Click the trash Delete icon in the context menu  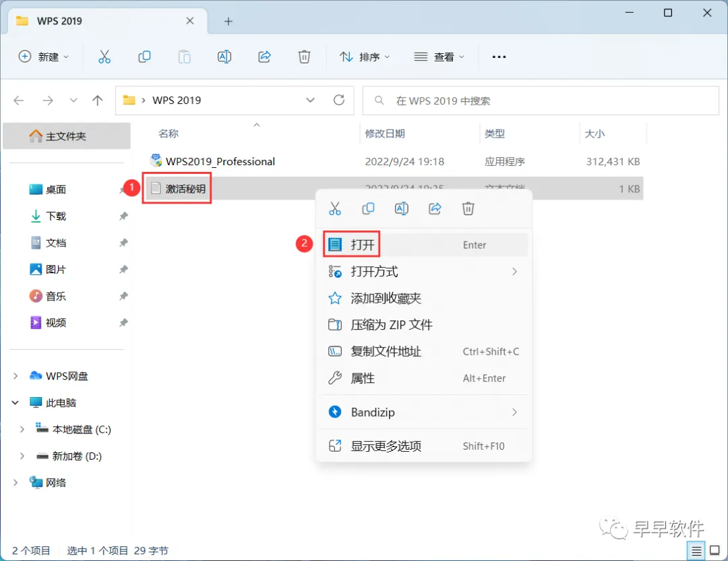[468, 208]
